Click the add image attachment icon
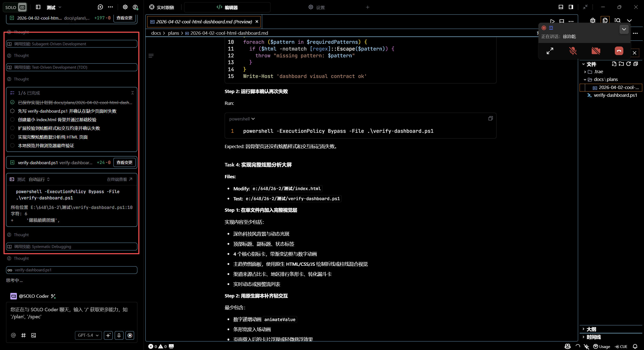644x350 pixels. point(33,335)
